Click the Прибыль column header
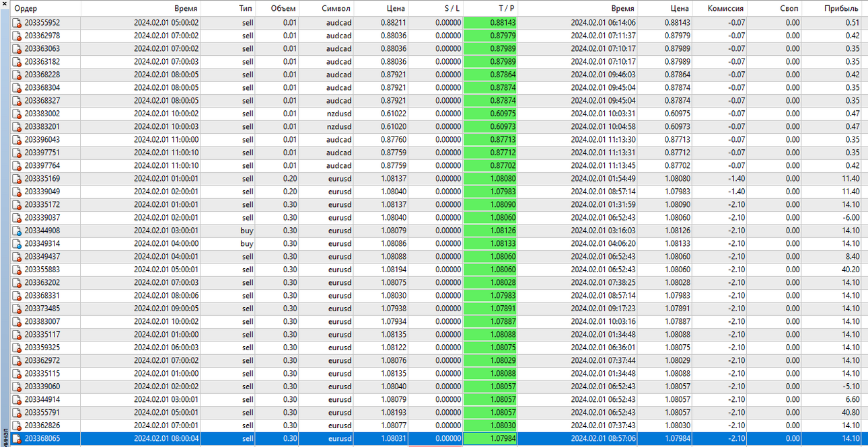This screenshot has width=868, height=447. click(x=831, y=9)
